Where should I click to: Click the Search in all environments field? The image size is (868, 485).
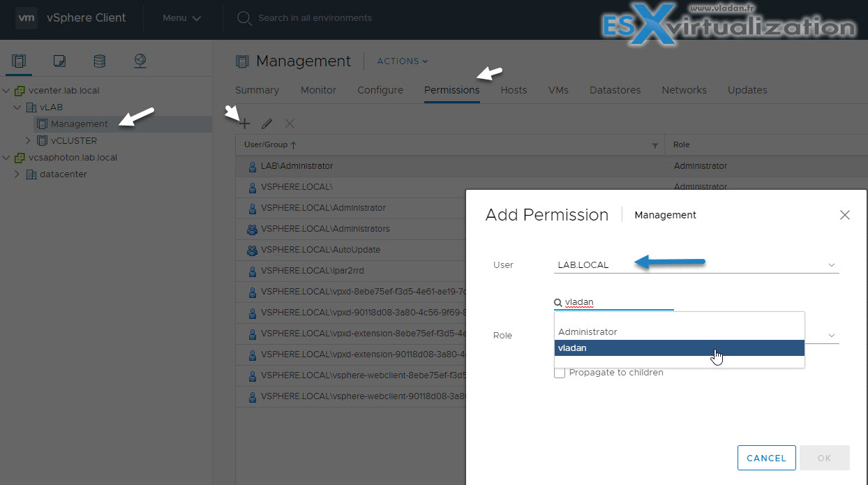[x=315, y=18]
